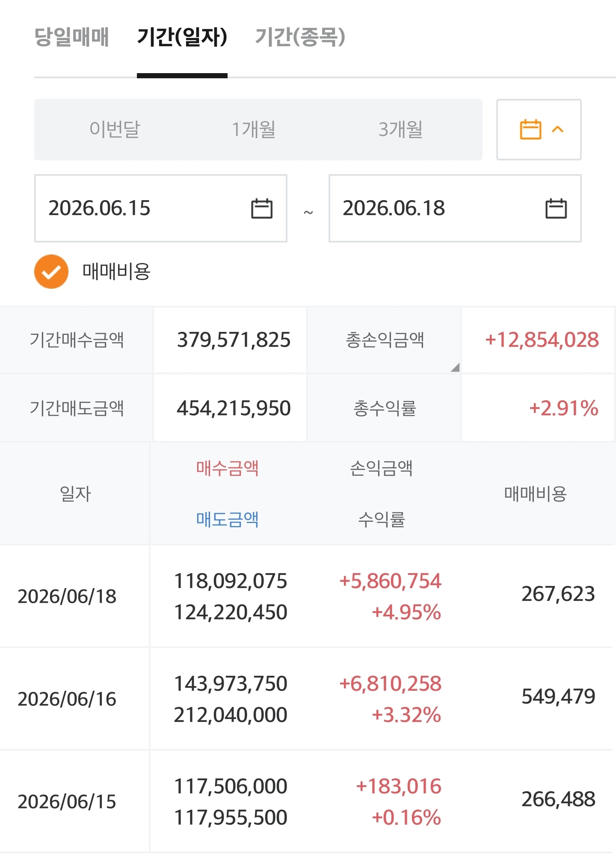Collapse the date range picker chevron
616x855 pixels.
click(558, 129)
